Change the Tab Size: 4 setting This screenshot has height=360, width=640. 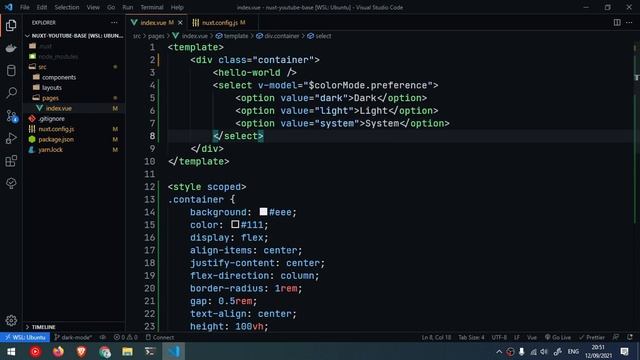point(471,338)
